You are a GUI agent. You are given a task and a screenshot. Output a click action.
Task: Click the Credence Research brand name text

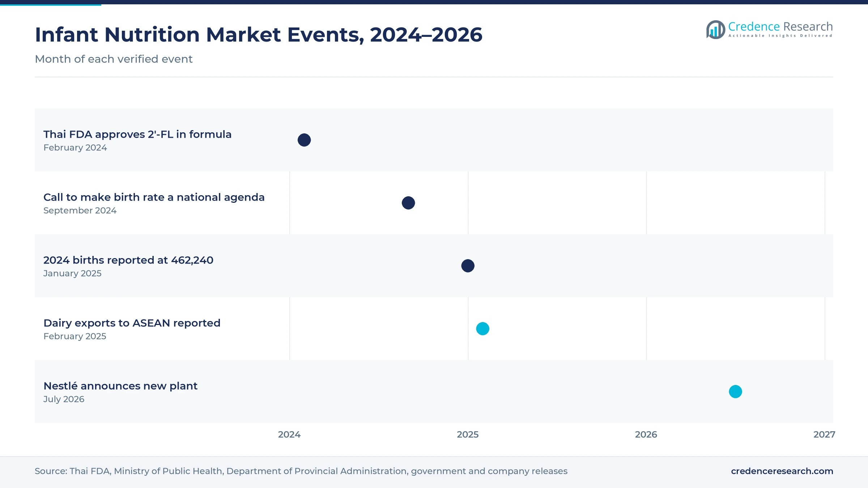[x=780, y=27]
